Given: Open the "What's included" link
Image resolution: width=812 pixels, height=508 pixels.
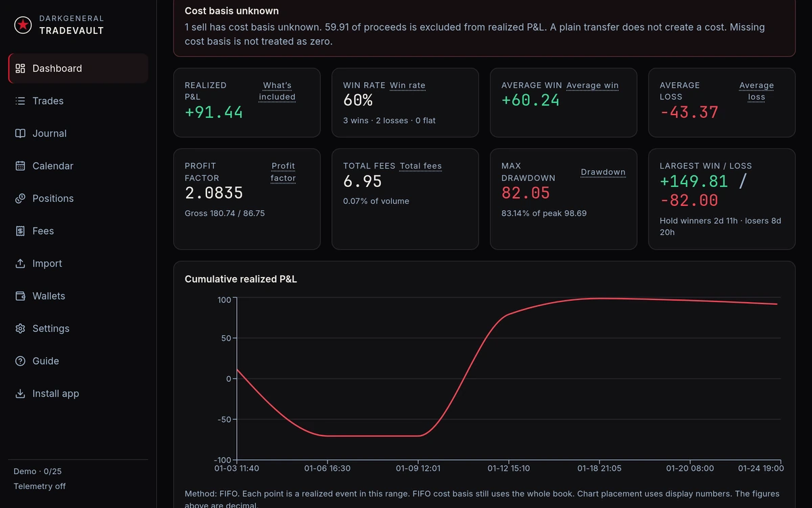Looking at the screenshot, I should 277,91.
